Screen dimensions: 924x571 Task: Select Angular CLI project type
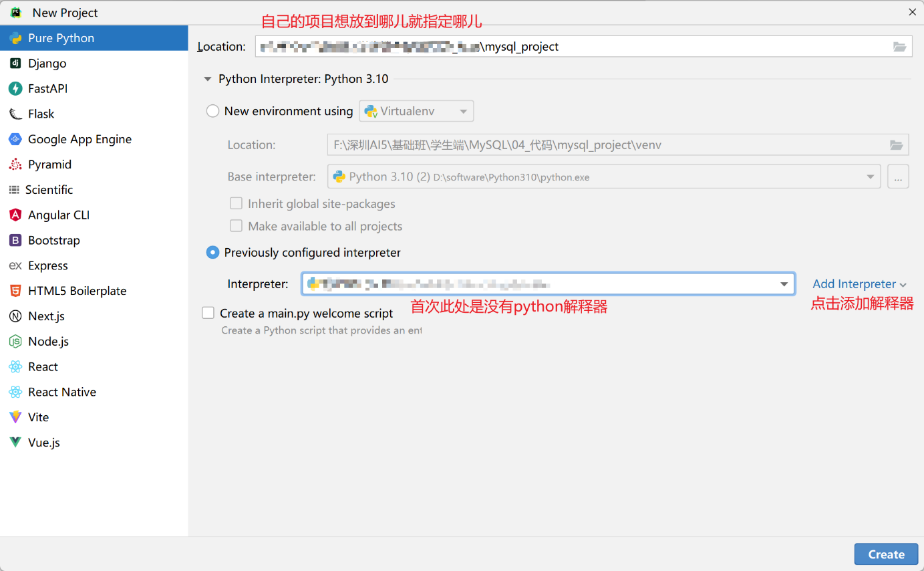pyautogui.click(x=94, y=215)
